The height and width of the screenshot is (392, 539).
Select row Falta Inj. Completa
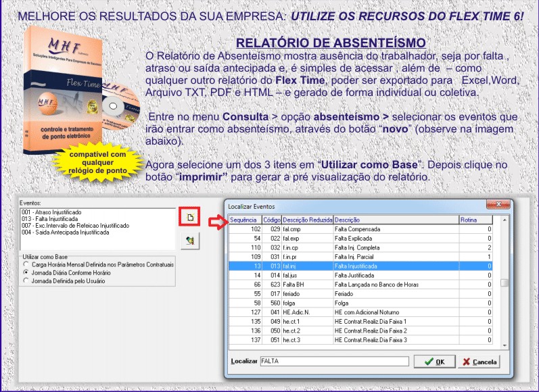[360, 248]
